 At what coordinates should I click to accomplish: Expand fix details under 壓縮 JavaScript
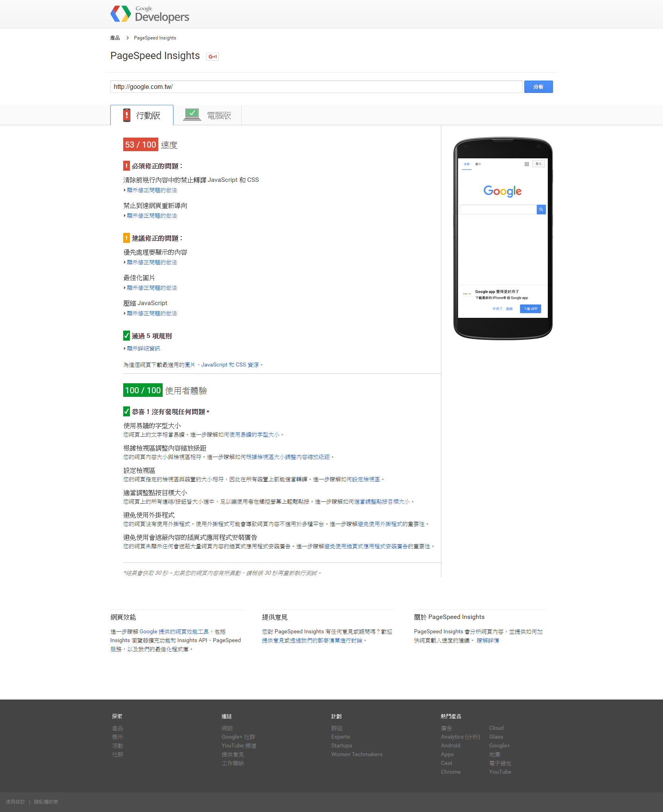(151, 313)
